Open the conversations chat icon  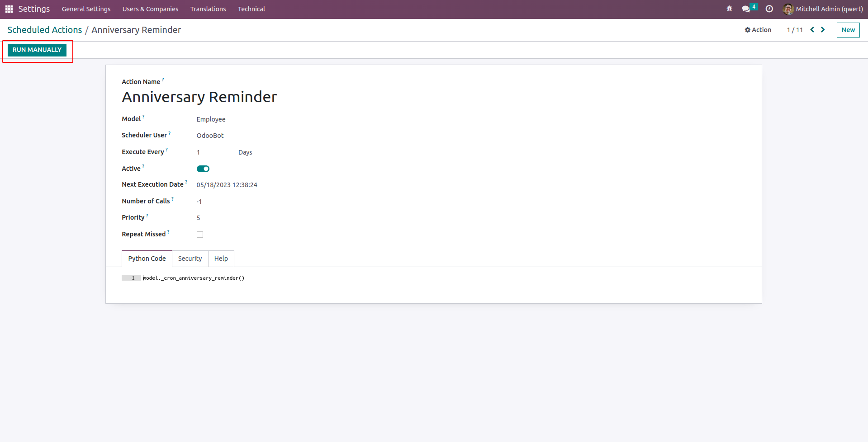(746, 9)
